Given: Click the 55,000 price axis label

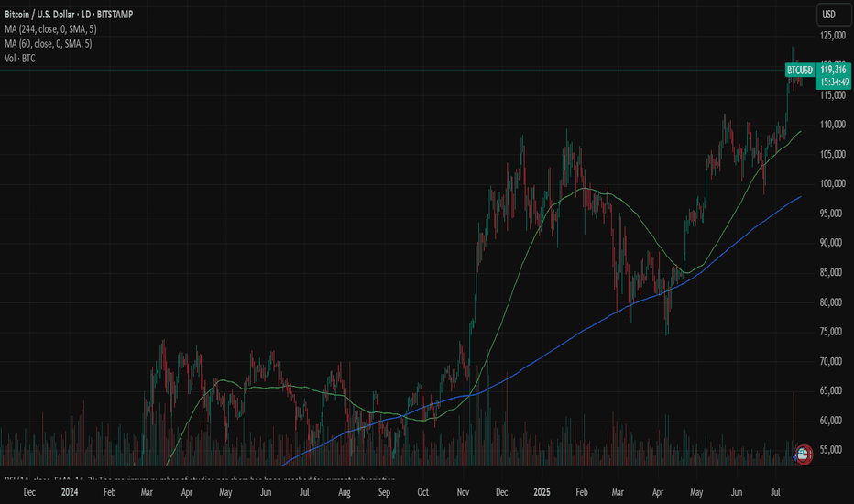Looking at the screenshot, I should [x=833, y=450].
